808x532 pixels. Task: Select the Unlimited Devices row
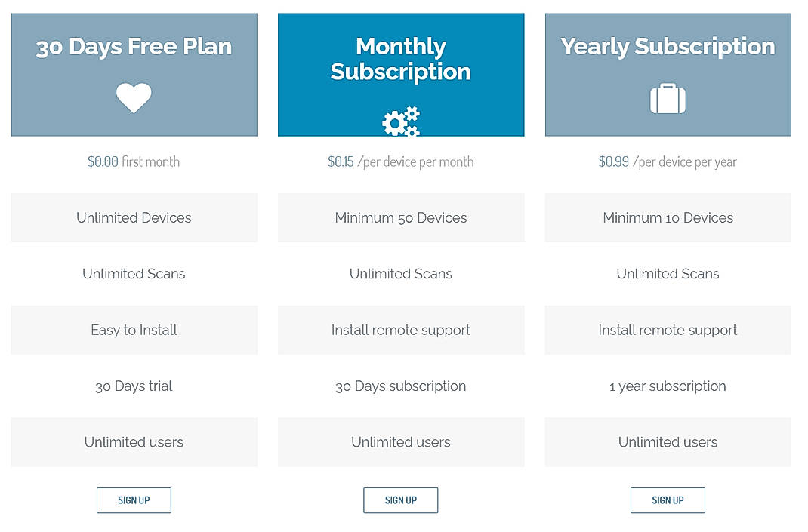tap(134, 217)
